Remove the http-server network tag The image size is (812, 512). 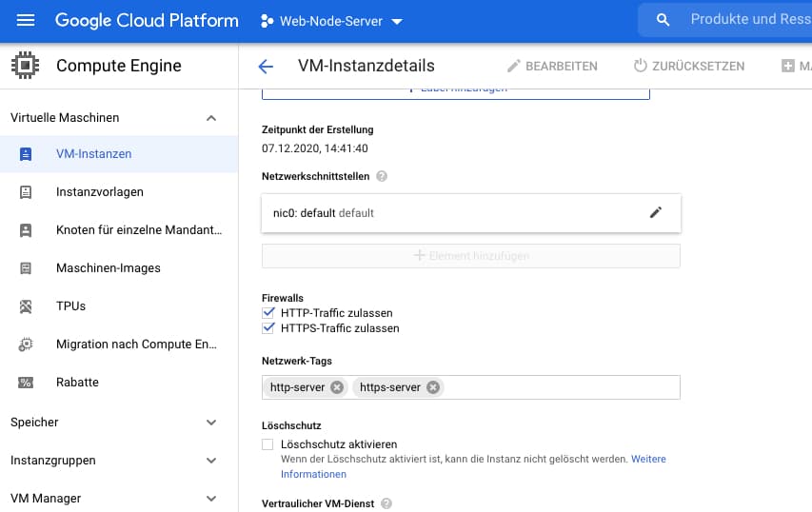[x=336, y=387]
